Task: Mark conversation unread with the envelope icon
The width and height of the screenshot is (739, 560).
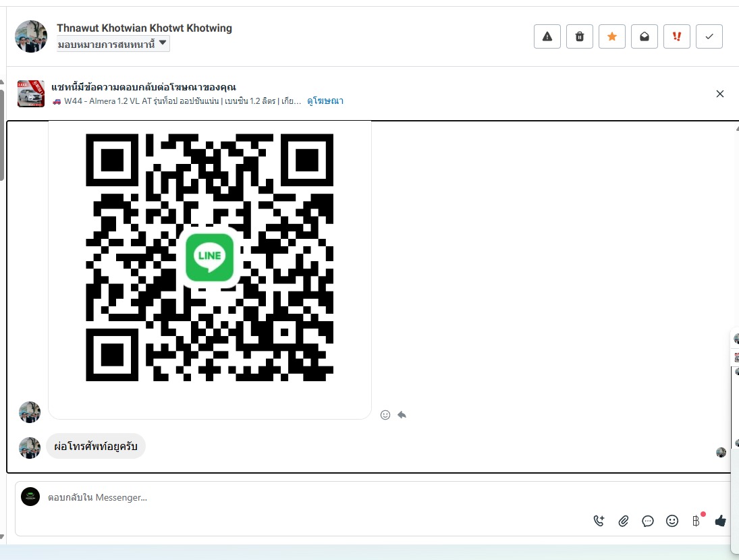Action: coord(645,36)
